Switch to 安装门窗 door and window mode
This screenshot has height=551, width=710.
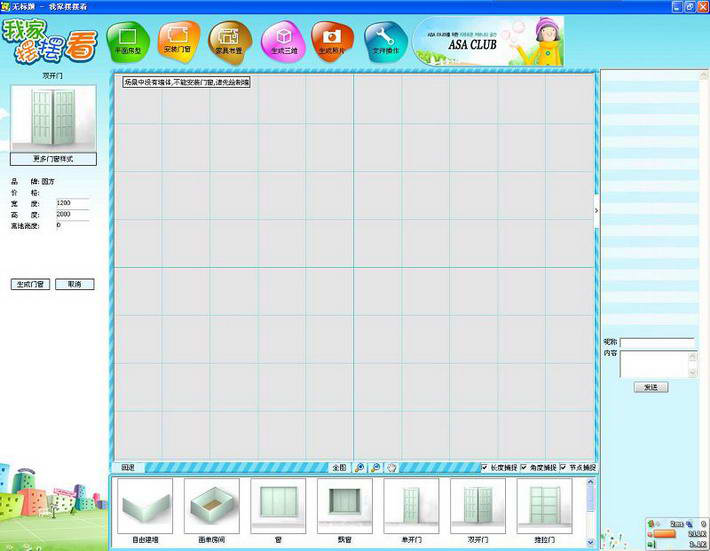click(x=178, y=42)
